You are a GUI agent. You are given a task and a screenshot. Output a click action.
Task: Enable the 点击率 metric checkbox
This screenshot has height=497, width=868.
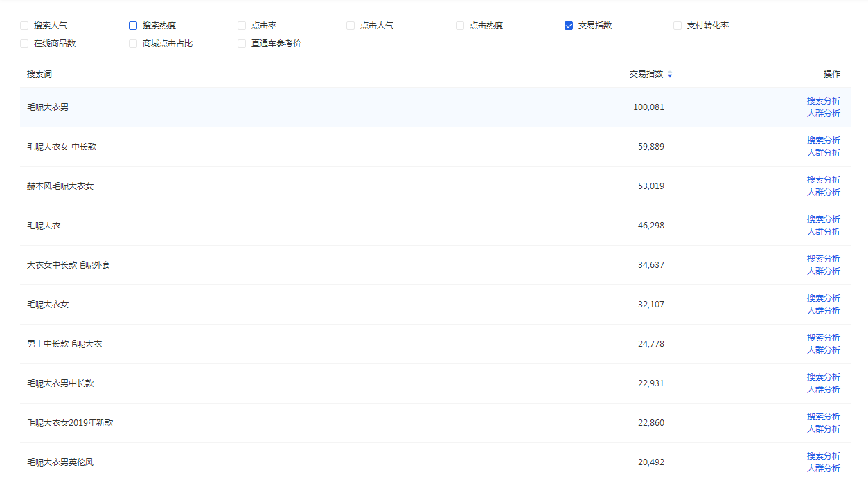point(242,26)
